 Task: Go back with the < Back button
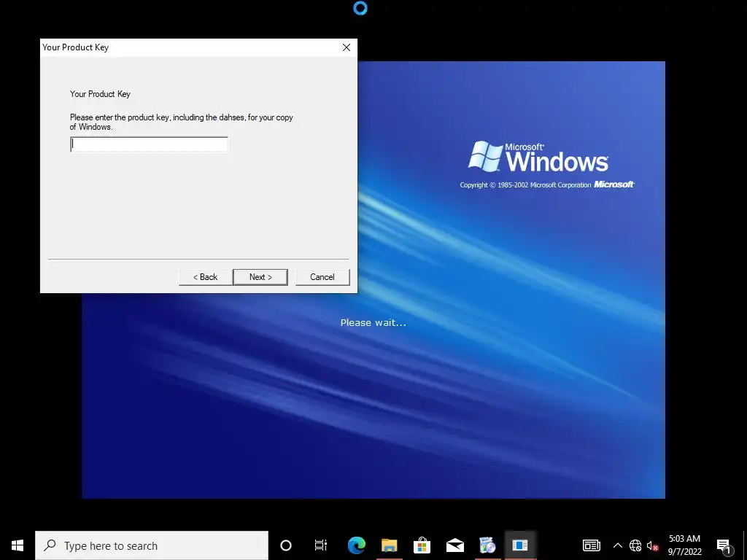pos(205,277)
